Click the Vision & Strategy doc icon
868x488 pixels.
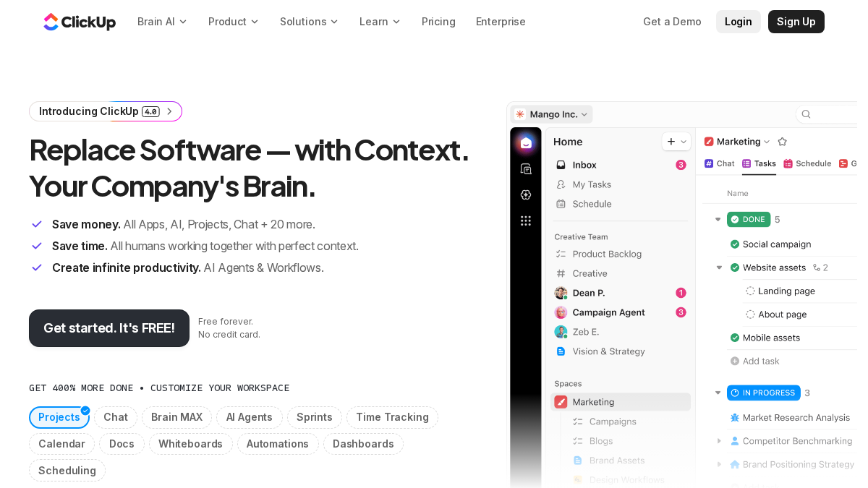pyautogui.click(x=561, y=351)
